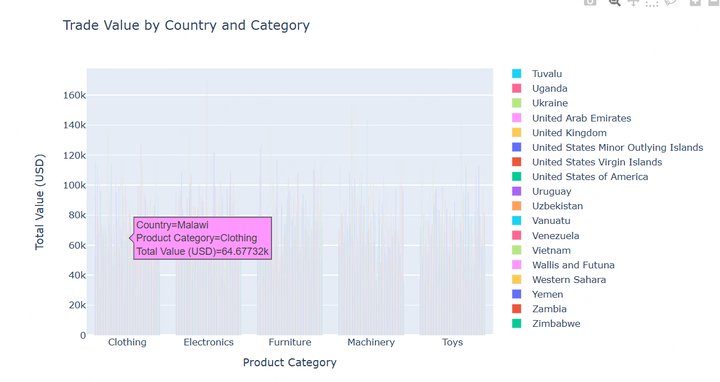Viewport: 720px width, 382px height.
Task: Toggle Vietnam series in legend
Action: (x=541, y=250)
